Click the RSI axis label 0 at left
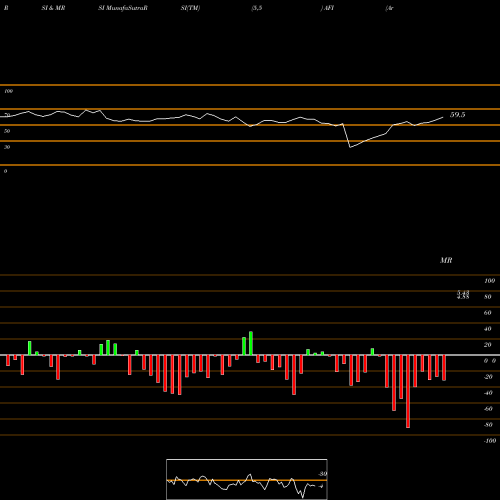The height and width of the screenshot is (500, 500). [x=5, y=171]
